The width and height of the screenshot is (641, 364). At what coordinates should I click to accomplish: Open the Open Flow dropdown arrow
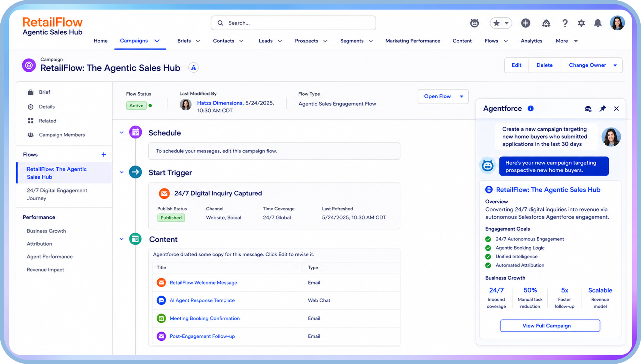pos(461,97)
